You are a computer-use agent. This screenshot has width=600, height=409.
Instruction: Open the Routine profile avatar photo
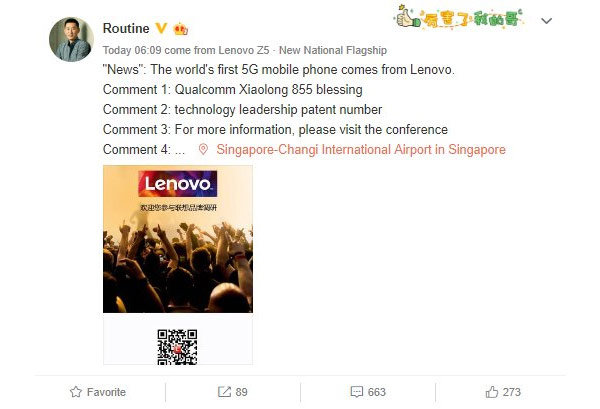[x=72, y=39]
